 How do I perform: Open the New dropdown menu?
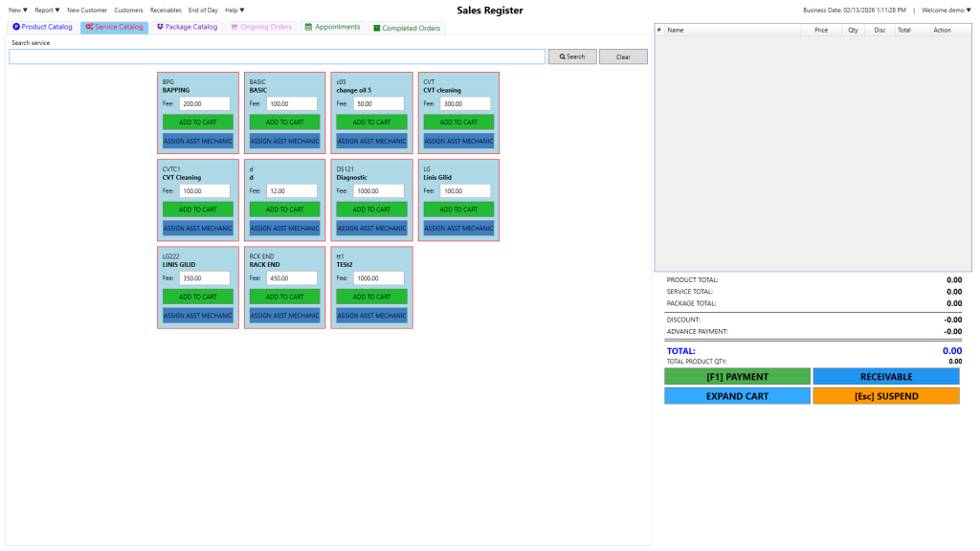pyautogui.click(x=18, y=10)
